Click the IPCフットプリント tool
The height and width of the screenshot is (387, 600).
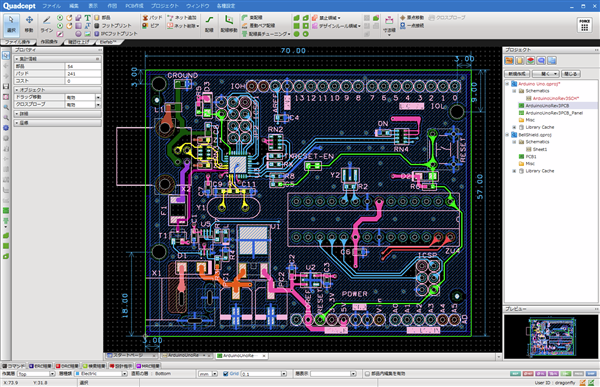point(116,34)
